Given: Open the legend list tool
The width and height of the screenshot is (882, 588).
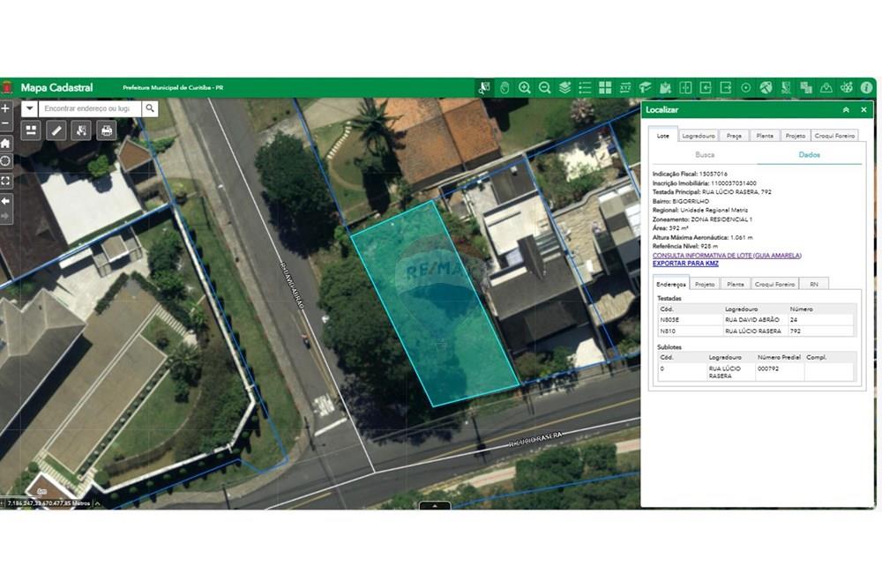Looking at the screenshot, I should pos(585,87).
